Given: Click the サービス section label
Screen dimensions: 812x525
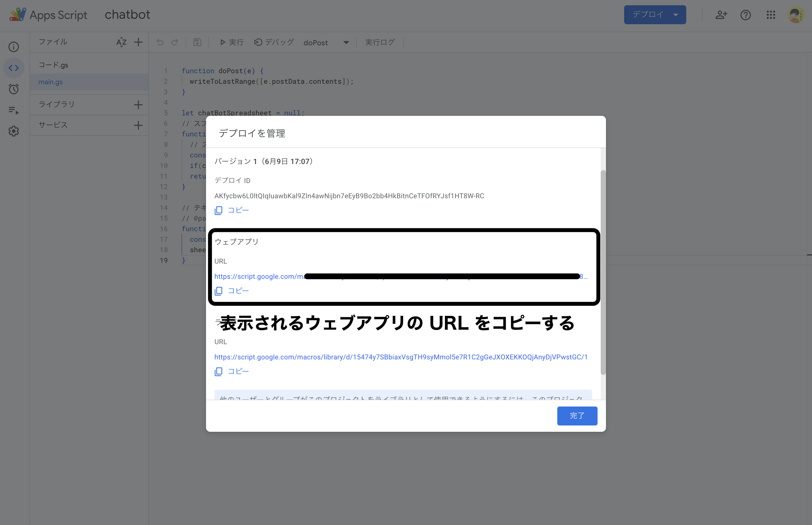Looking at the screenshot, I should pyautogui.click(x=53, y=125).
